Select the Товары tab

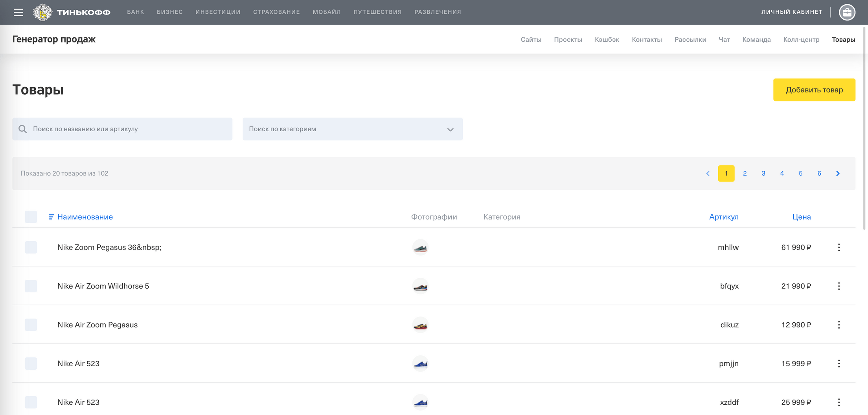[x=844, y=40]
